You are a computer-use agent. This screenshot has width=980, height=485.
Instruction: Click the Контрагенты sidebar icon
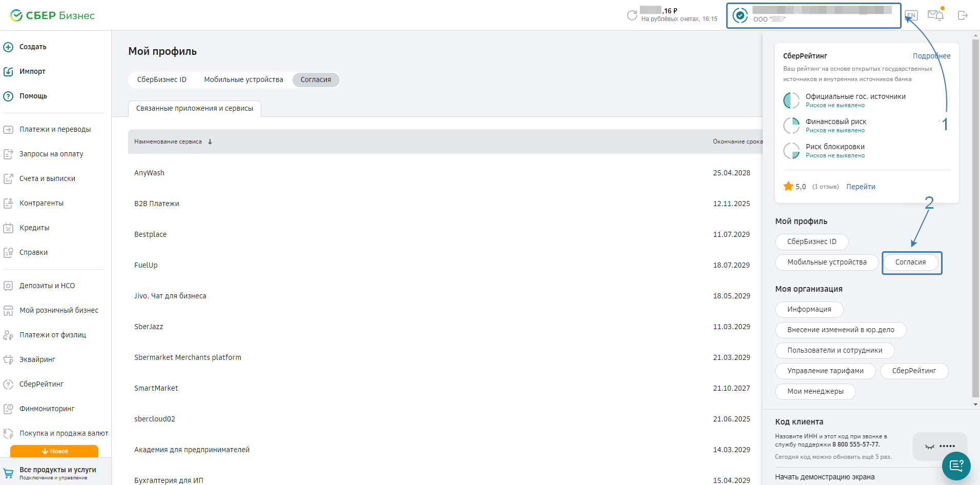point(8,204)
